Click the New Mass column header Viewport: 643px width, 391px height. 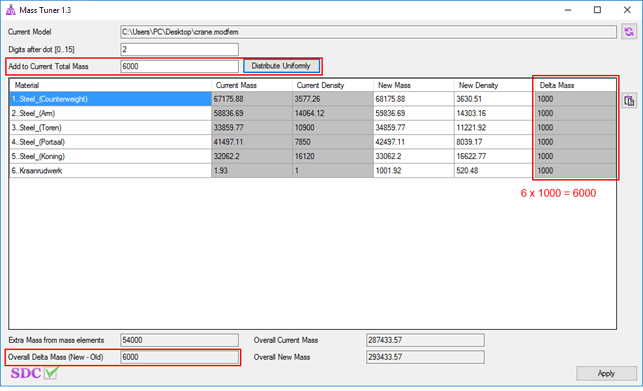click(x=413, y=85)
